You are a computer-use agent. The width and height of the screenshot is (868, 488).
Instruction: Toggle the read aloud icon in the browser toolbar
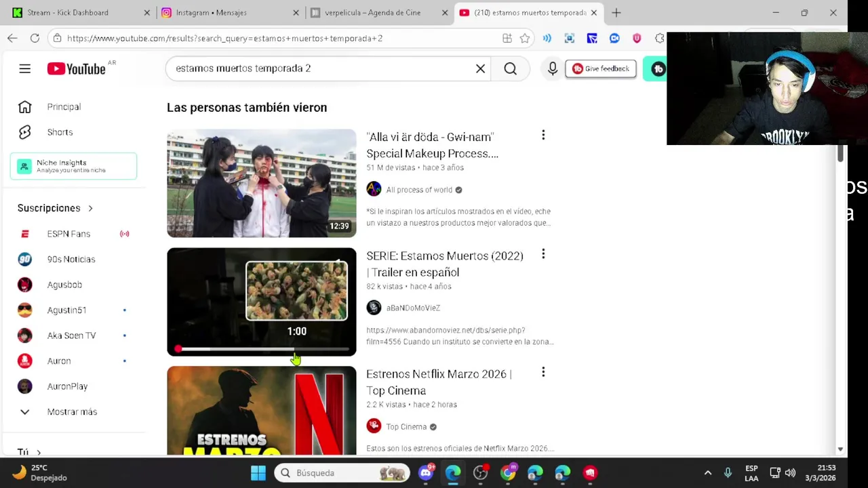tap(547, 39)
